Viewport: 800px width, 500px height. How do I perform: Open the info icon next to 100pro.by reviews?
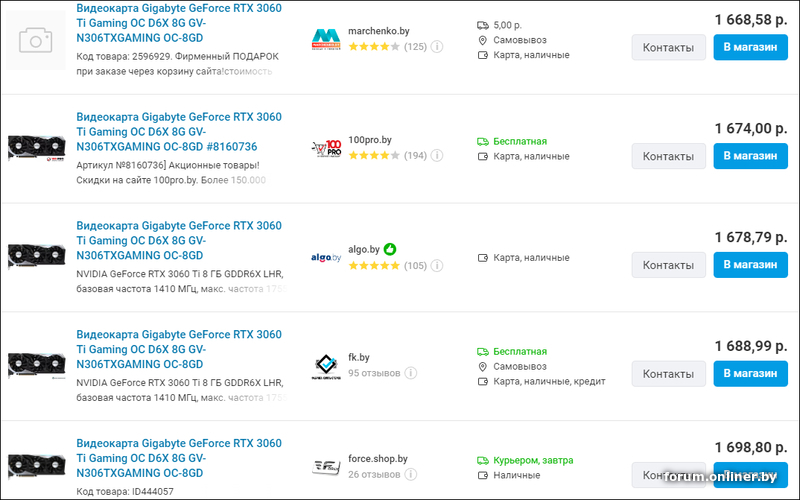point(437,155)
